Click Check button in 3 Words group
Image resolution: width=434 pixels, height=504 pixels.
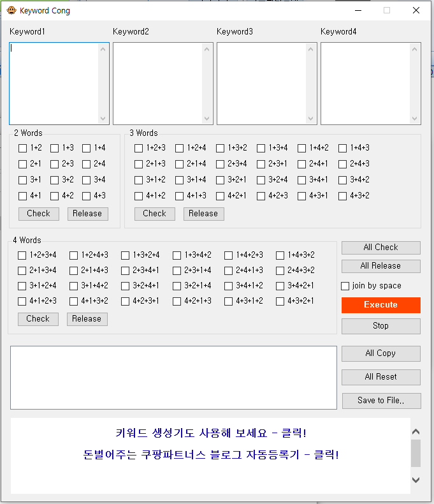[x=155, y=214]
